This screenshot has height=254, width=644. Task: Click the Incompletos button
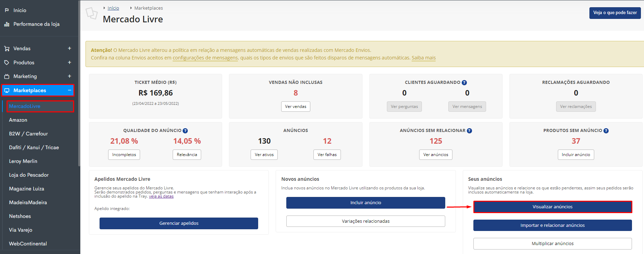pos(124,155)
